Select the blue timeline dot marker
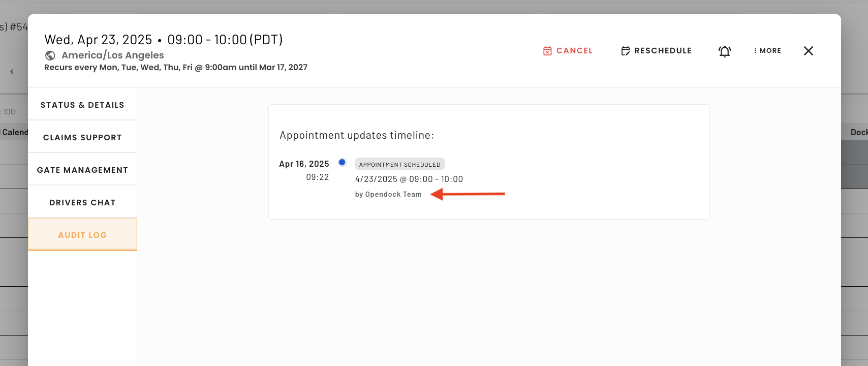Screen dimensions: 868x366 click(x=342, y=163)
